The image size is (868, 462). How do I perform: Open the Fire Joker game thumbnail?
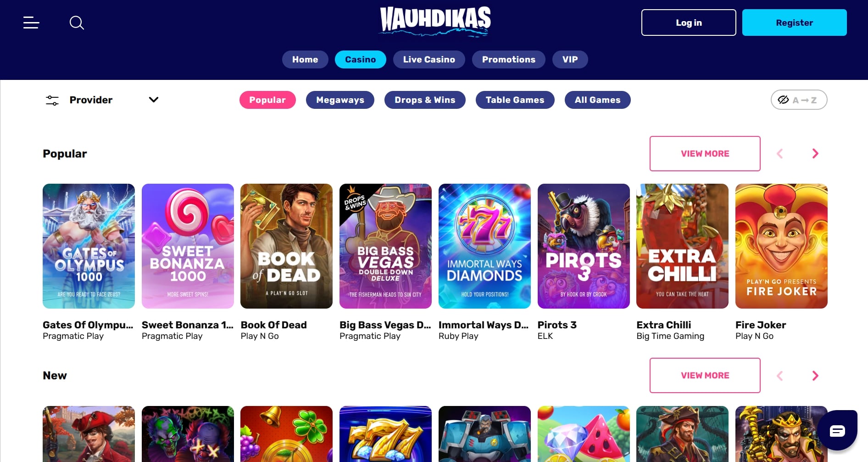point(781,246)
